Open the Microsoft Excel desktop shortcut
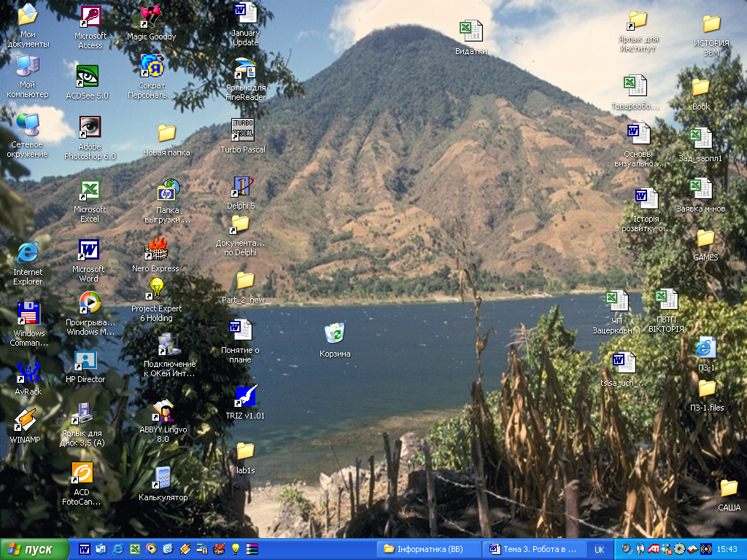This screenshot has height=560, width=747. point(90,190)
